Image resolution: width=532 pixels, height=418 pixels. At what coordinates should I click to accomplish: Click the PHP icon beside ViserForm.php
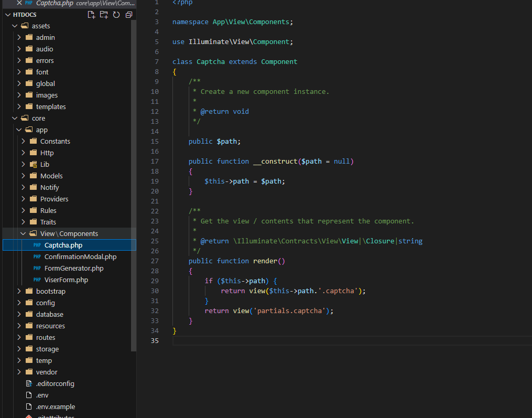37,280
